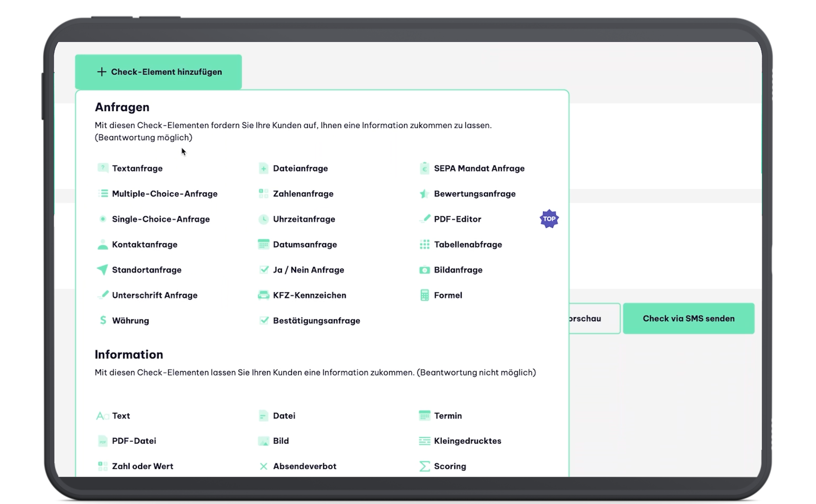Click the Formel label
This screenshot has height=504, width=816.
pos(448,295)
